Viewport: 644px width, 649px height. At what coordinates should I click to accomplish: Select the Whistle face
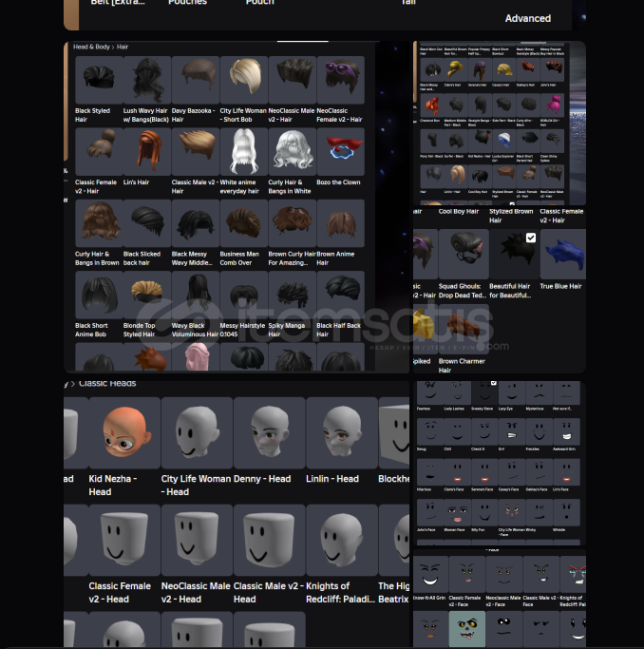(x=567, y=512)
